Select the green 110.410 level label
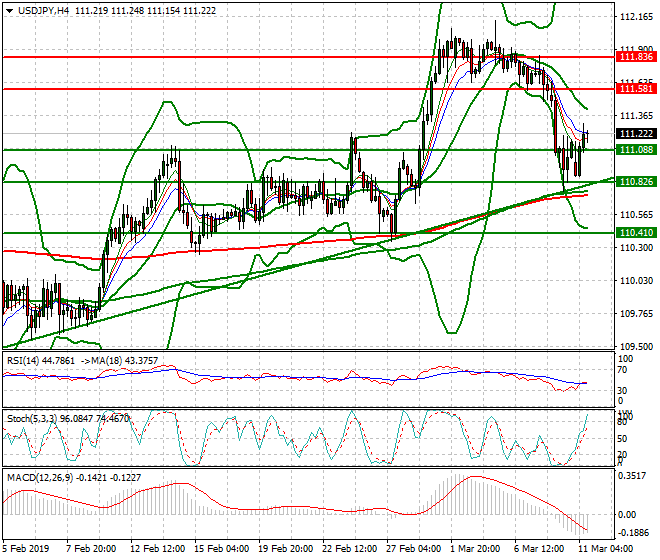Viewport: 660px width, 560px height. point(636,232)
